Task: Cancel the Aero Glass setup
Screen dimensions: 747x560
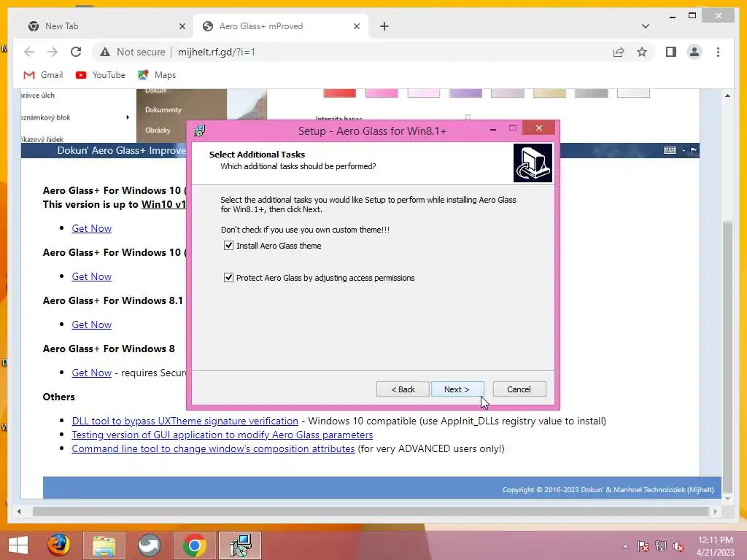Action: tap(519, 389)
